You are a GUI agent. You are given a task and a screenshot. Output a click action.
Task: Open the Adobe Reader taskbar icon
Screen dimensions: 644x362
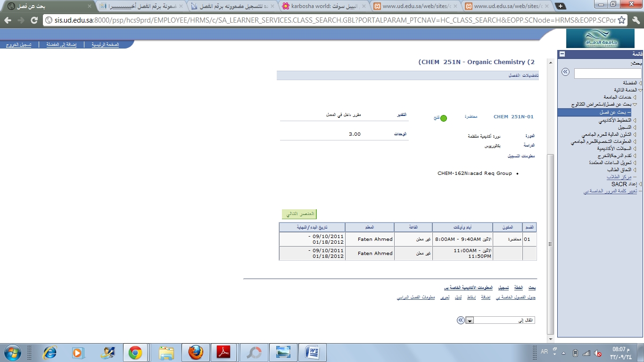coord(223,352)
